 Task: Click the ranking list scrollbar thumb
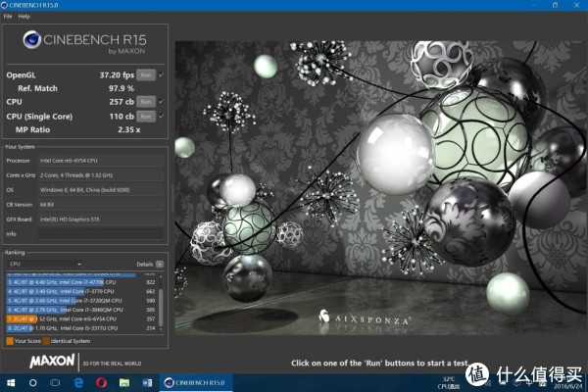(x=161, y=307)
